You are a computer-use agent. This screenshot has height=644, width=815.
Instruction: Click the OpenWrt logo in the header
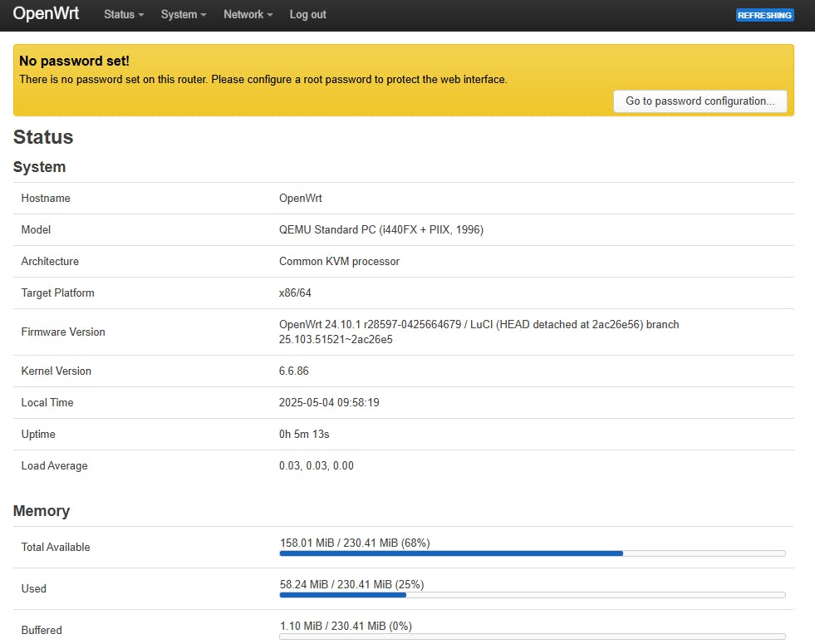[46, 14]
